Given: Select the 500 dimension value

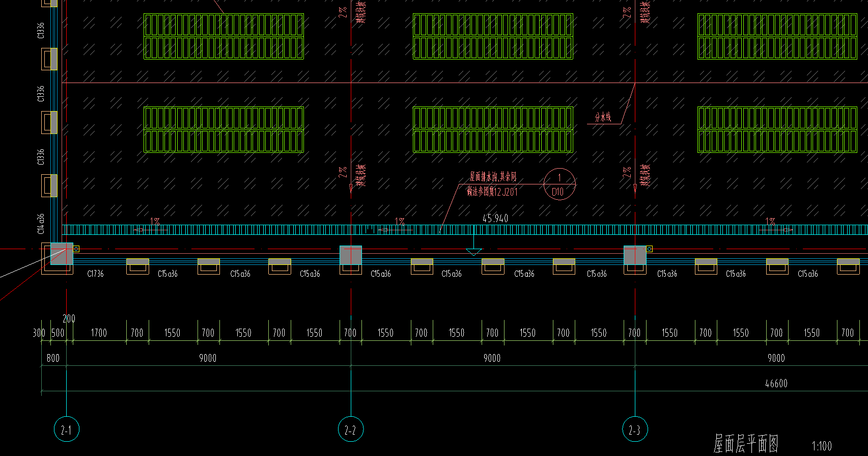Looking at the screenshot, I should tap(58, 333).
